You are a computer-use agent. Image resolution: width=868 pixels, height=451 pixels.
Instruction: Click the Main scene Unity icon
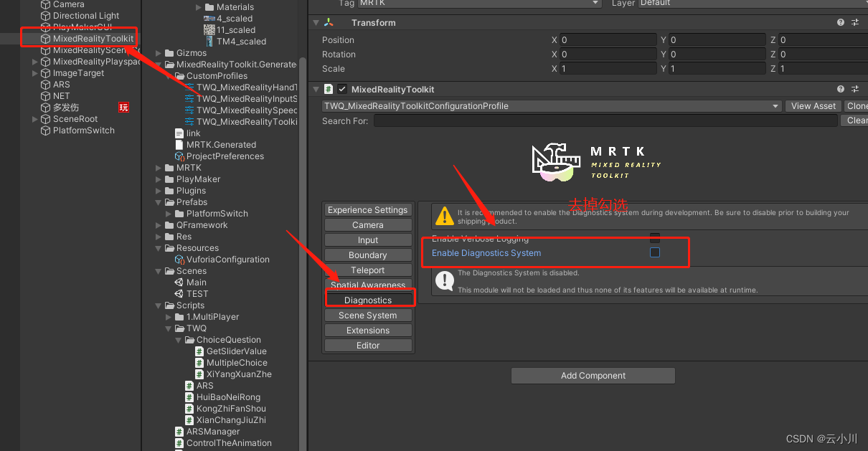pyautogui.click(x=179, y=283)
